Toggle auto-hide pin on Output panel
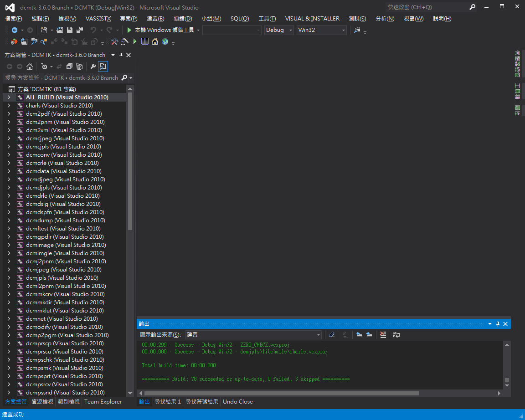 click(x=498, y=324)
